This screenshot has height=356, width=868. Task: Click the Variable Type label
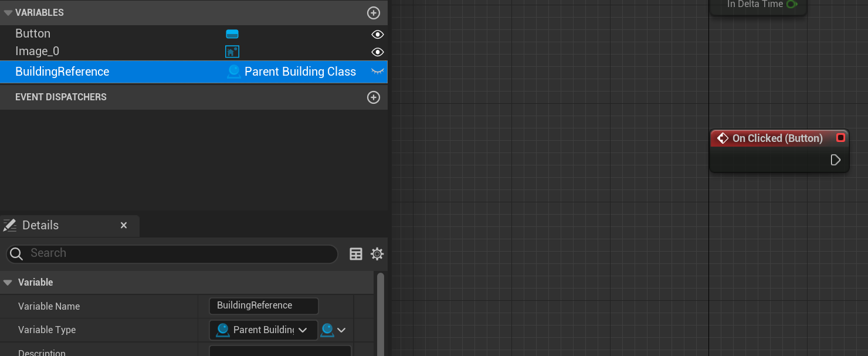[47, 330]
